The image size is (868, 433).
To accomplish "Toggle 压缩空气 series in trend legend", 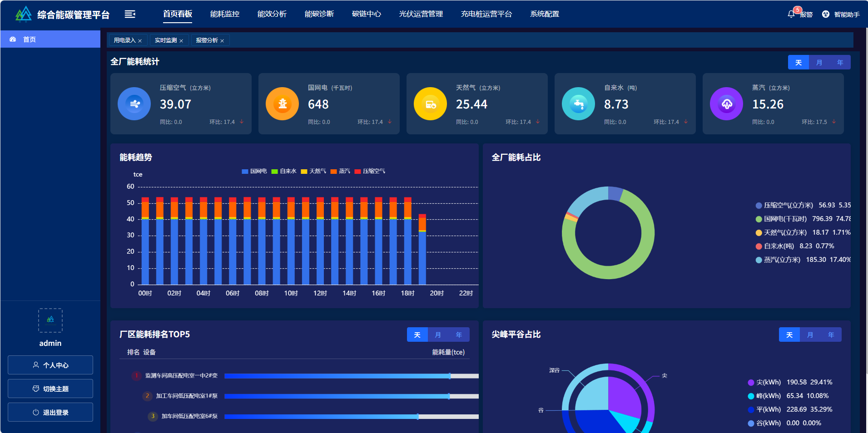I will [x=370, y=171].
